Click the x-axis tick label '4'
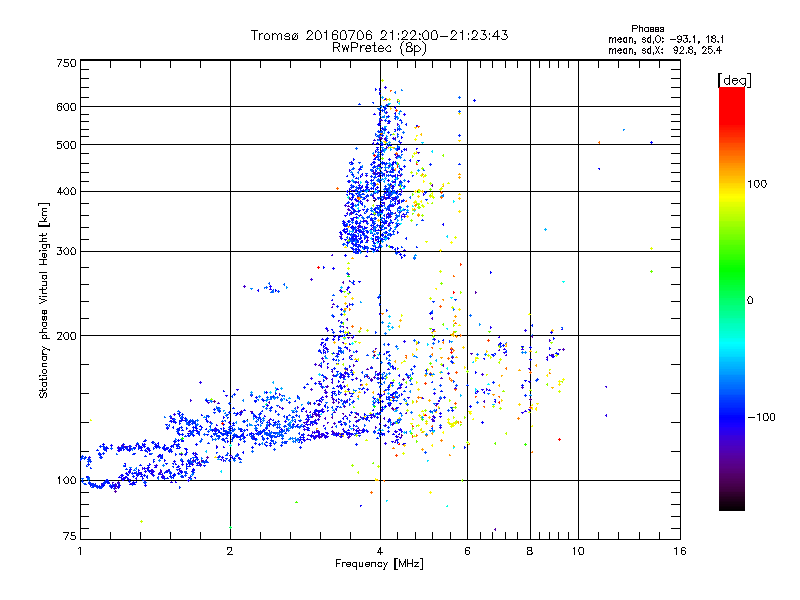 (380, 551)
